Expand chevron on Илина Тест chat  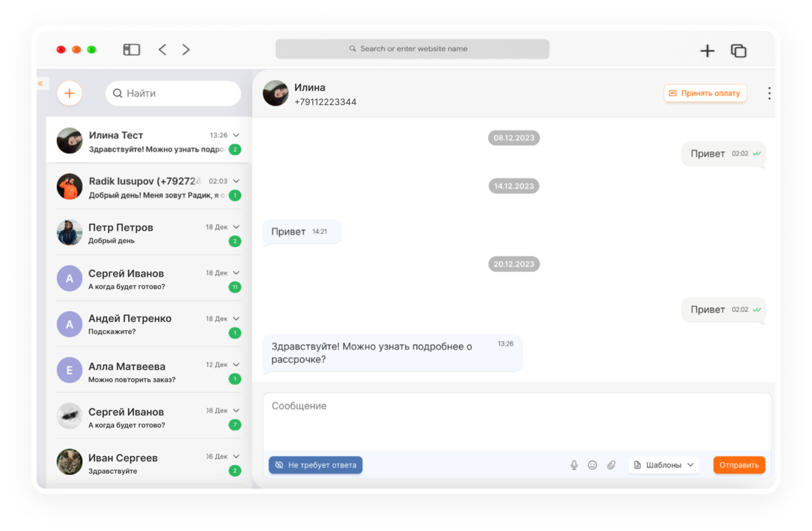point(236,135)
